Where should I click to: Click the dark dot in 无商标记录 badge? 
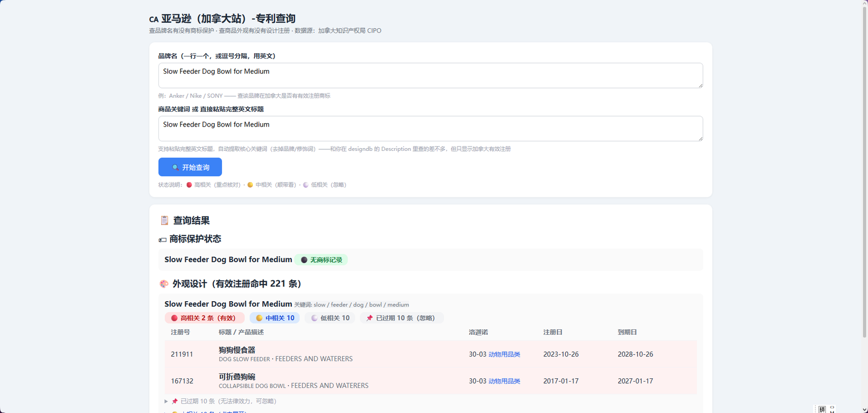click(x=304, y=260)
